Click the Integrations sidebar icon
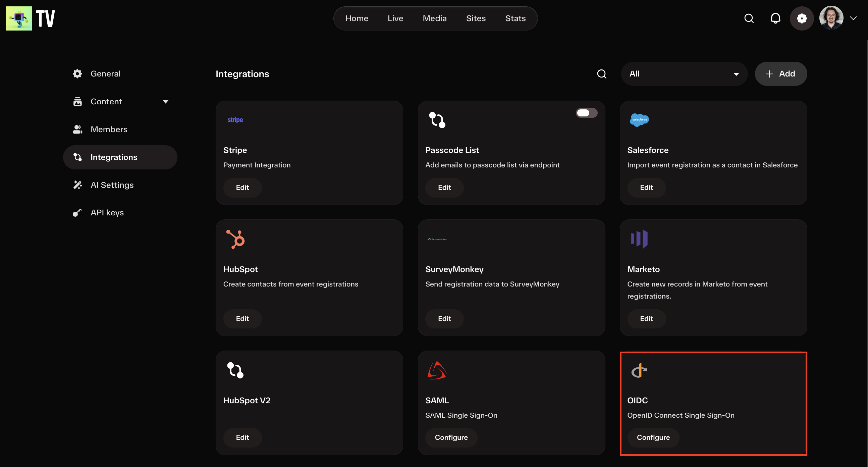The image size is (868, 467). coord(77,157)
